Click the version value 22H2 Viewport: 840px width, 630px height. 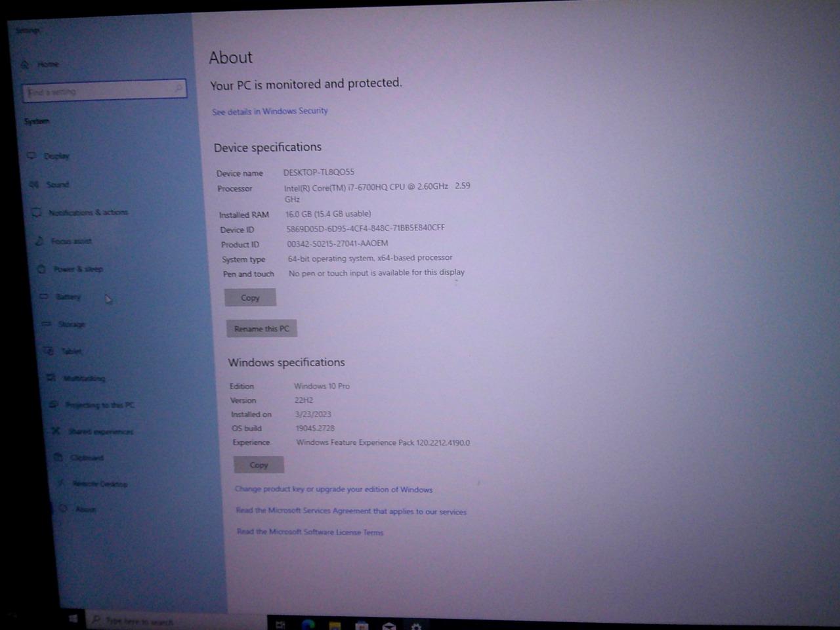304,400
